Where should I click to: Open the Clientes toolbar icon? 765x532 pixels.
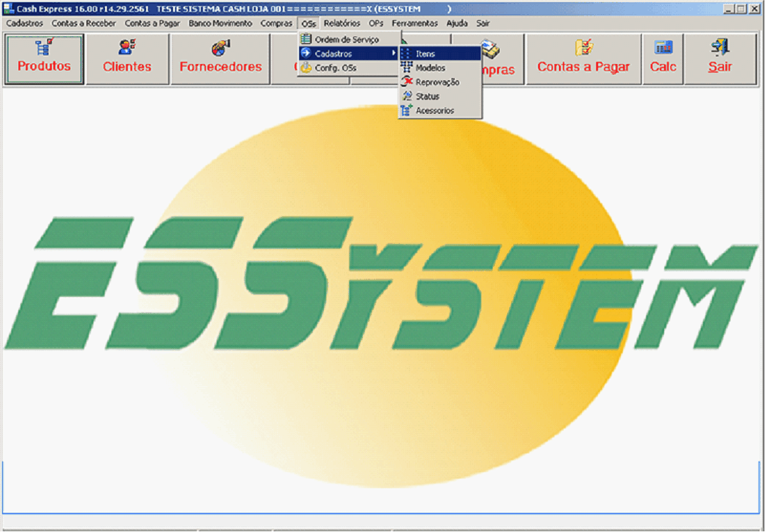coord(127,59)
